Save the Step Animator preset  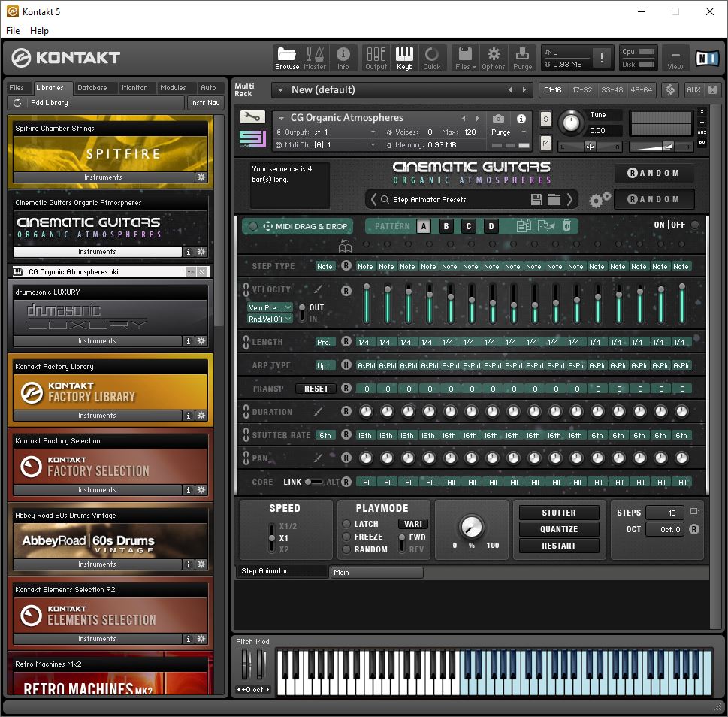pos(536,200)
